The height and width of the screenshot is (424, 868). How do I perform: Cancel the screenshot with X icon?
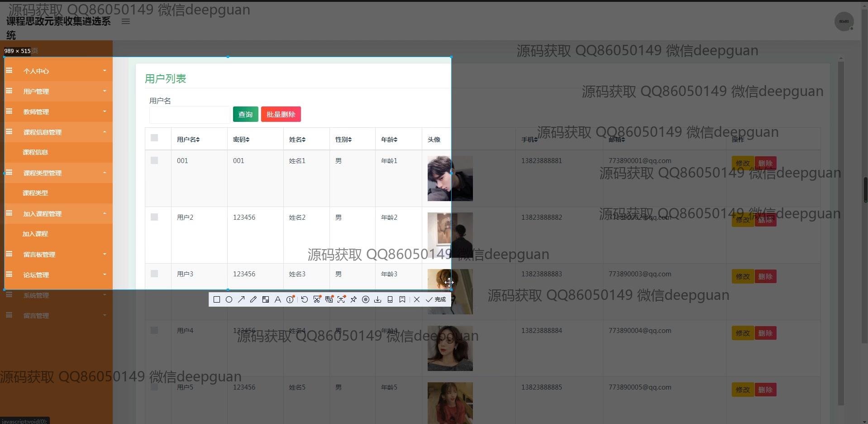pos(417,299)
